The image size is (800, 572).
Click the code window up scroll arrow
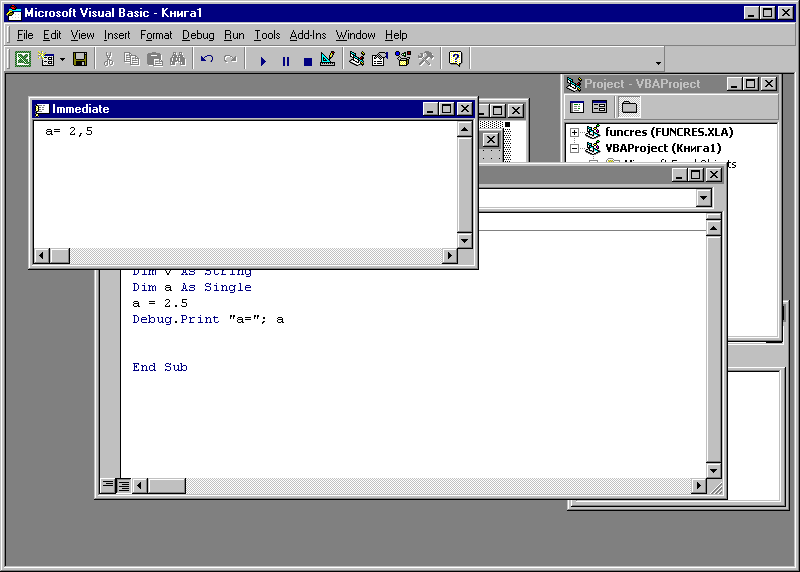[x=713, y=228]
